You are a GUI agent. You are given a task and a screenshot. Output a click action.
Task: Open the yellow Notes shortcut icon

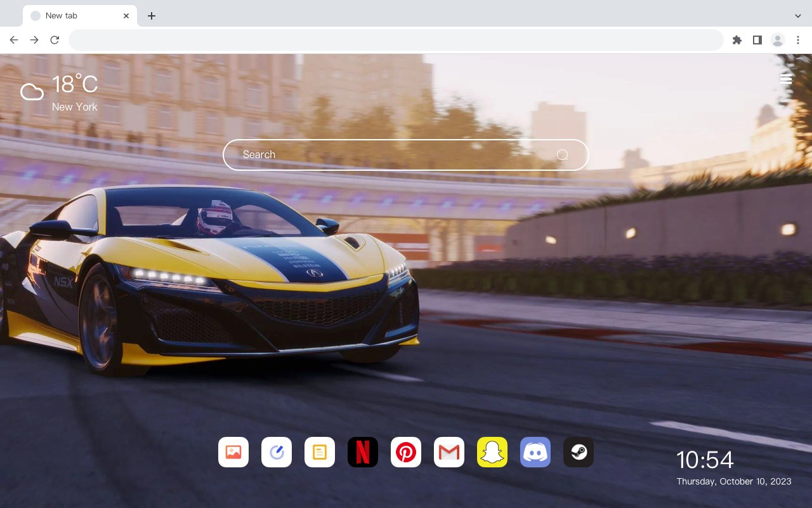320,452
